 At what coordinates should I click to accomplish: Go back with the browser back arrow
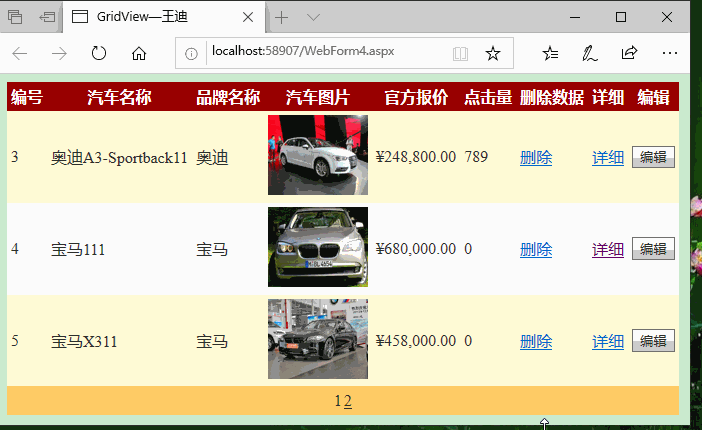pyautogui.click(x=20, y=54)
